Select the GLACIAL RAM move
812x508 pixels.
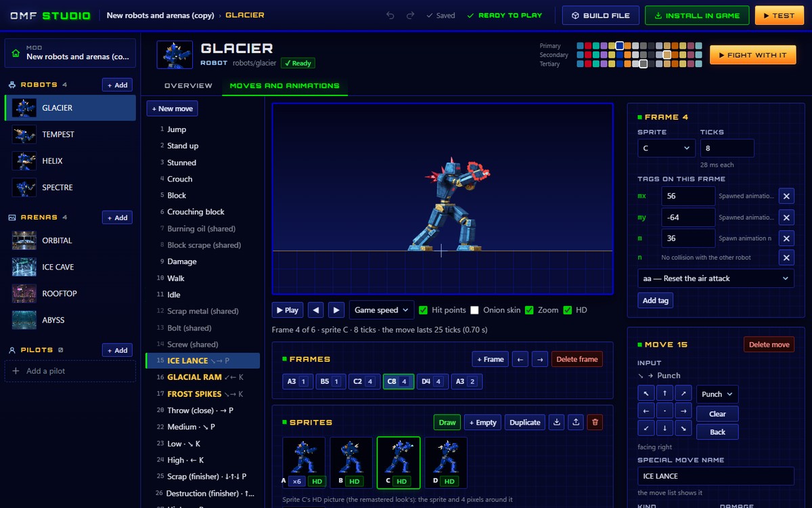coord(203,377)
